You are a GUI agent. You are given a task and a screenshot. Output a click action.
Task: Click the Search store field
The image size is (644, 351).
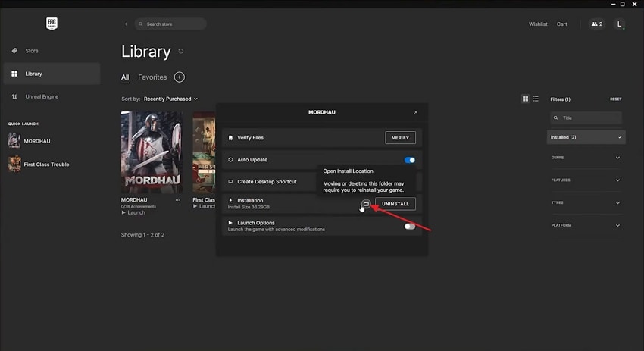coord(170,24)
